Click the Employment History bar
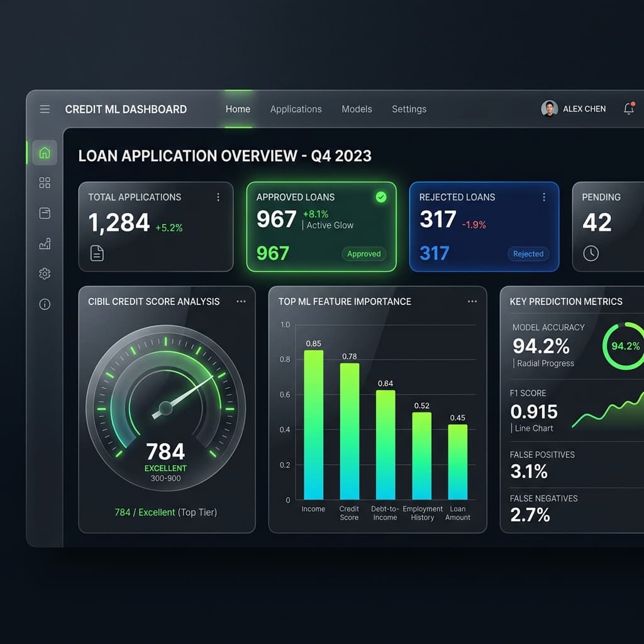Screen dimensions: 644x644 [x=422, y=456]
